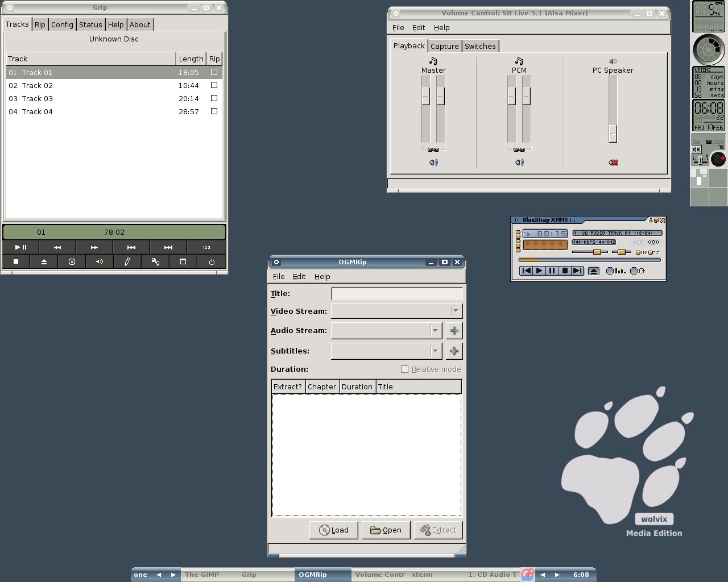
Task: Click the XMMS play button
Action: coord(539,271)
